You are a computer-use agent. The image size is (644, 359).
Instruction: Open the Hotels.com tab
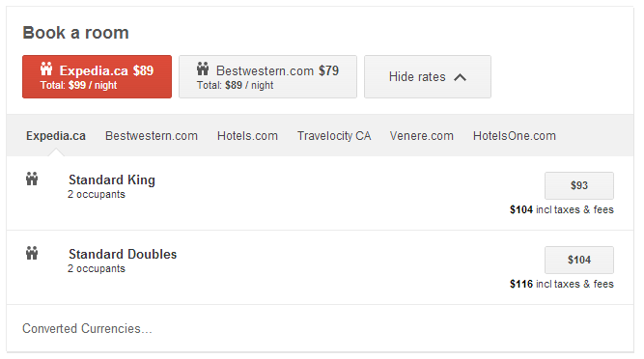(x=247, y=136)
